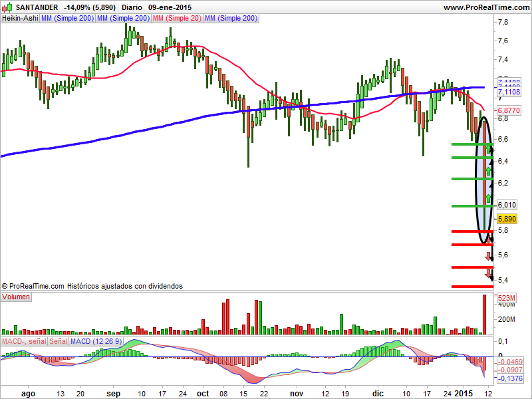Click the -0,0907 signal value tag
The width and height of the screenshot is (532, 399).
pos(510,370)
